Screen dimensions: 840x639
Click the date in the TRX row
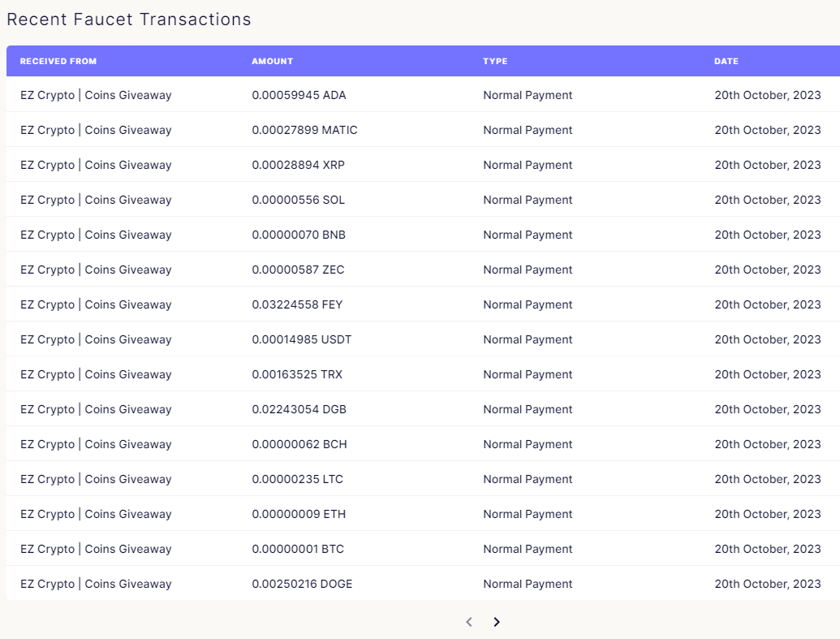[768, 373]
